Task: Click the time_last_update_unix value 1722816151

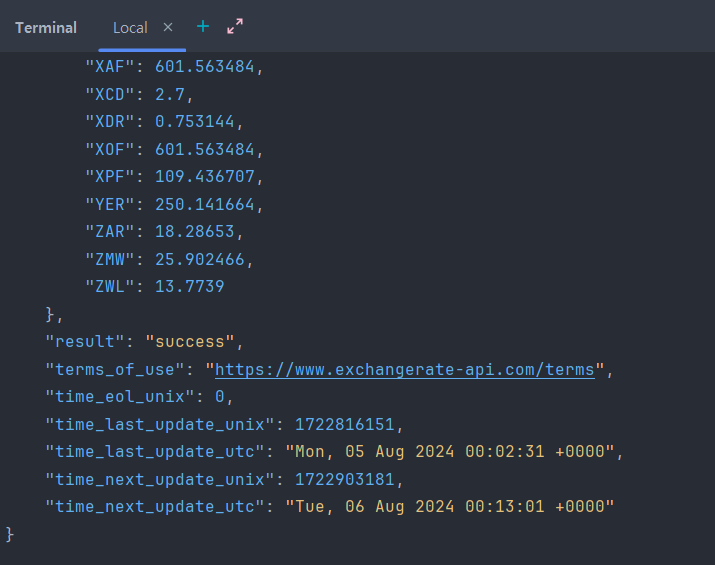Action: (x=344, y=425)
